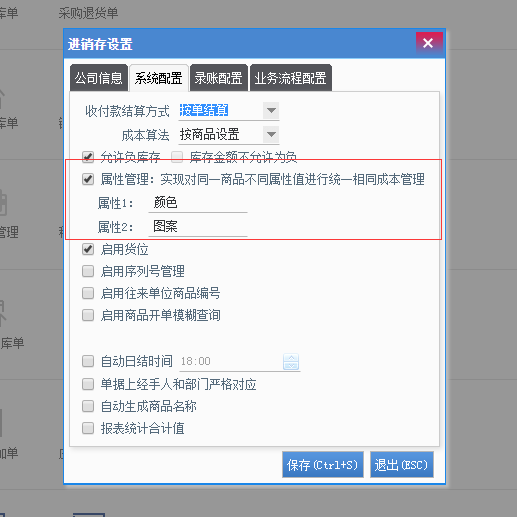
Task: Enable 启用序列号管理 checkbox
Action: click(x=88, y=271)
